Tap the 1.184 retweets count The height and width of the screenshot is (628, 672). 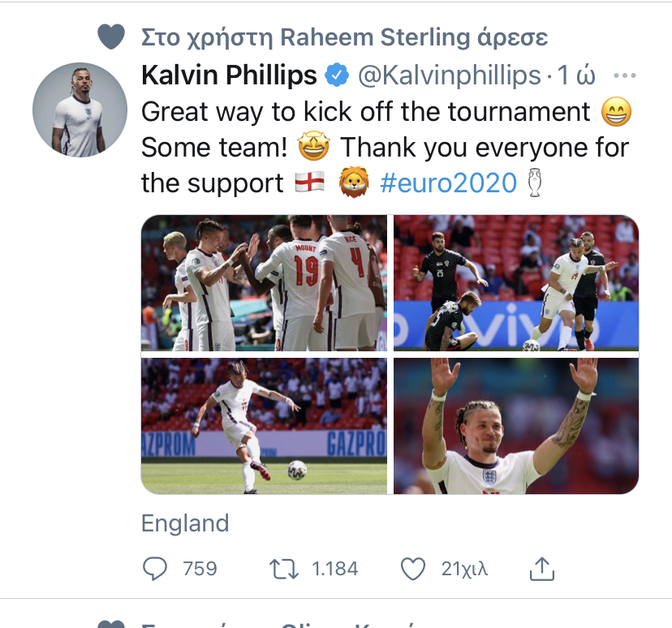coord(334,569)
